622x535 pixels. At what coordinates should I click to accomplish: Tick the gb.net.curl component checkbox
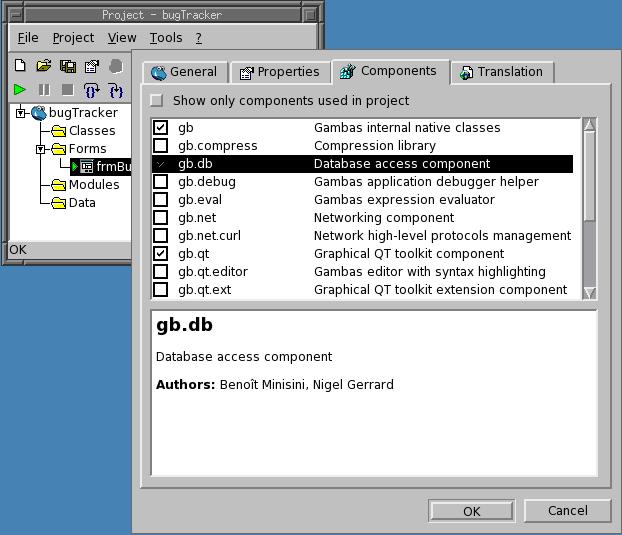160,236
